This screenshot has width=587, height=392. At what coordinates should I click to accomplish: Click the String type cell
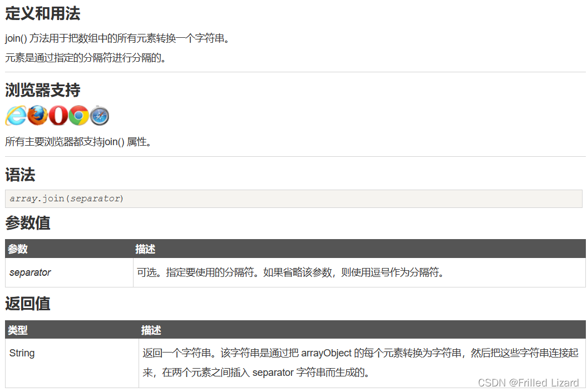72,363
